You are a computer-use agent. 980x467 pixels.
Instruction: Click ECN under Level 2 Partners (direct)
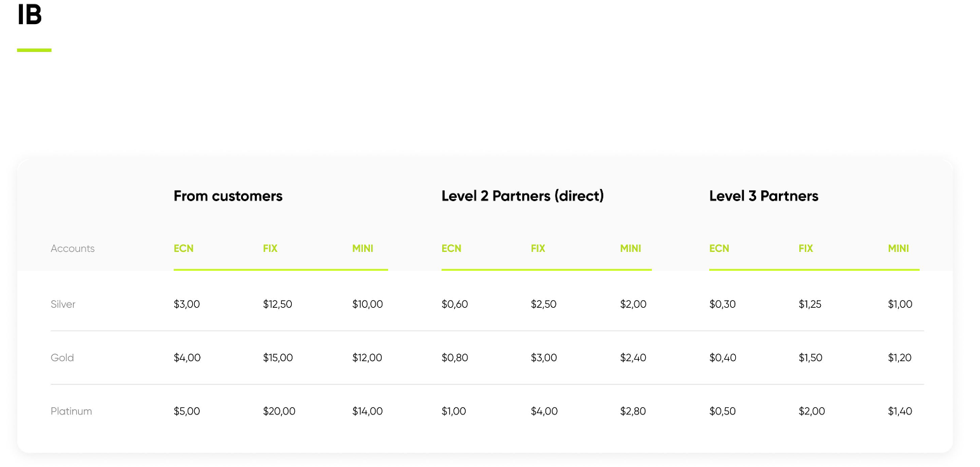[452, 249]
